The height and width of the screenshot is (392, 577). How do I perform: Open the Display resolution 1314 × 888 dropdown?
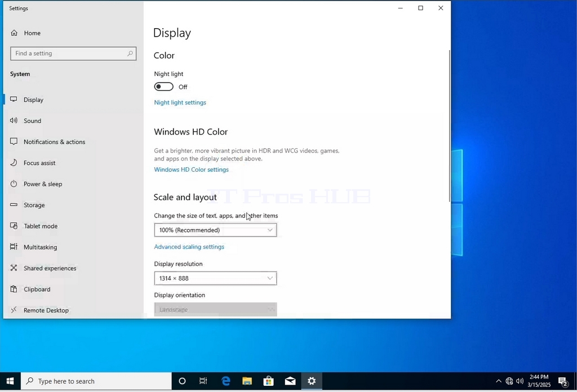215,278
